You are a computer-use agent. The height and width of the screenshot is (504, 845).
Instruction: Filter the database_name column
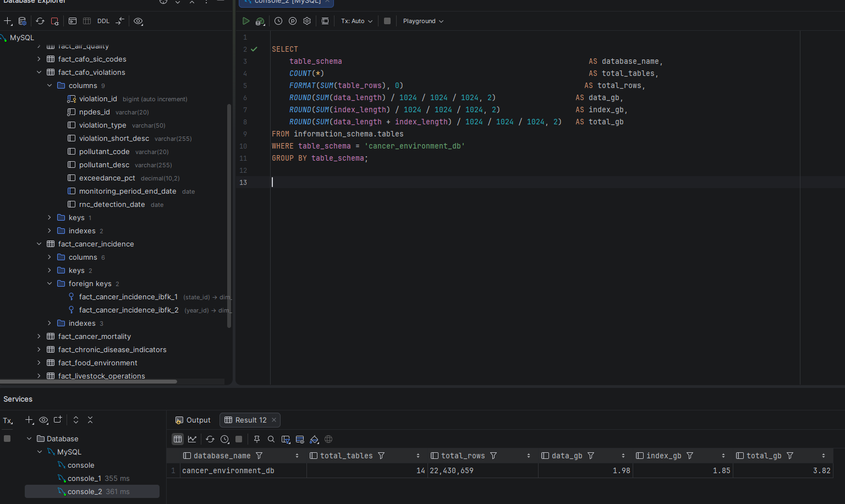[x=259, y=456]
